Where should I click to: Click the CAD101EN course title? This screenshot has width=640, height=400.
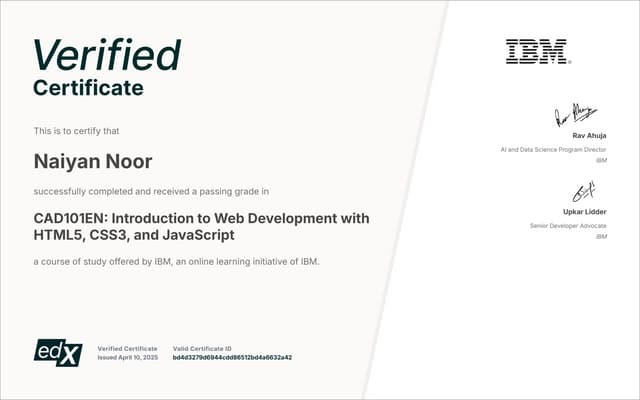[201, 227]
